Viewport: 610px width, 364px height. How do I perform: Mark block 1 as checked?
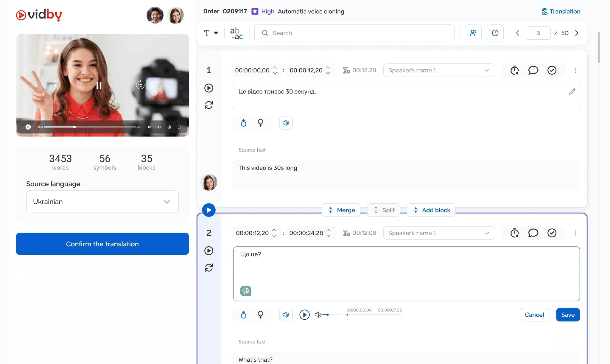[552, 70]
